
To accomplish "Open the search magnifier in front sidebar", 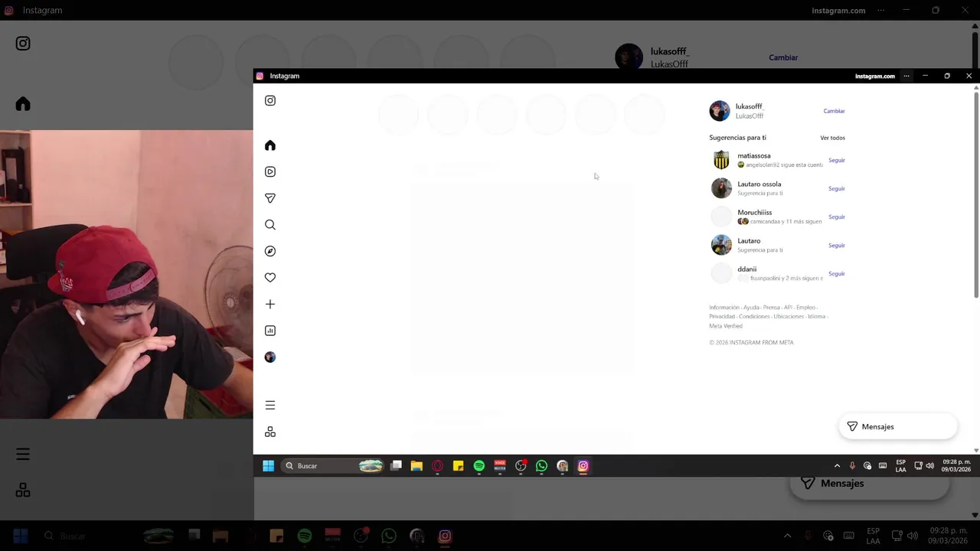I will (x=270, y=225).
